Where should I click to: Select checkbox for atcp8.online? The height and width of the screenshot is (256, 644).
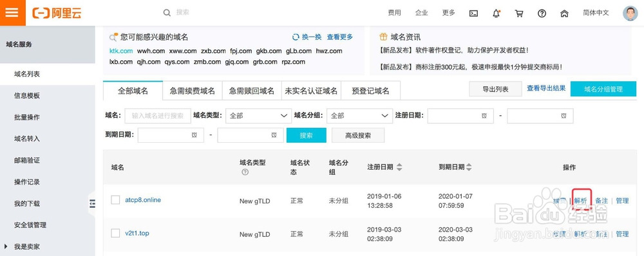coord(115,200)
